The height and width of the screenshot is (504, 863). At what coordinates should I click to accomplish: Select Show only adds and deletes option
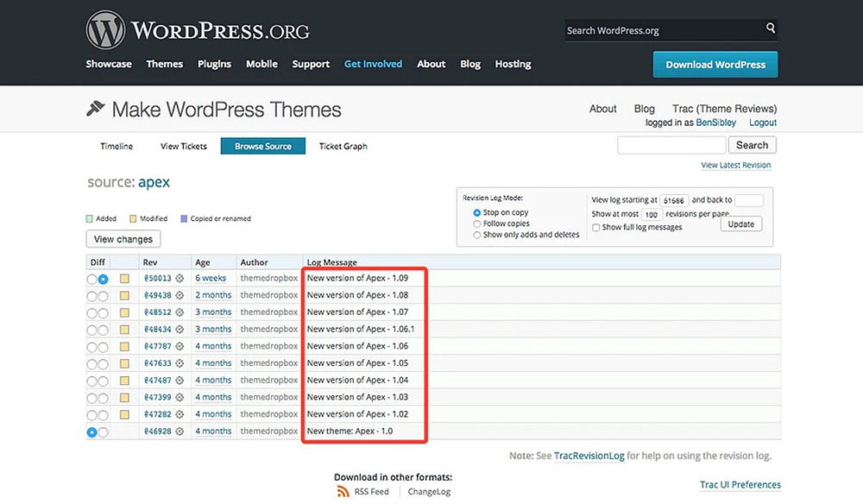(x=476, y=235)
